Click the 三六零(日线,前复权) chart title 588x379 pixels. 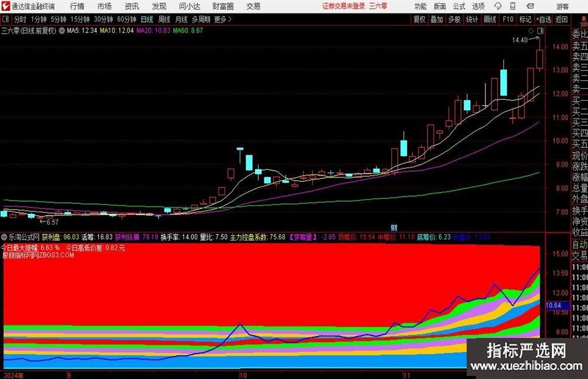[29, 30]
